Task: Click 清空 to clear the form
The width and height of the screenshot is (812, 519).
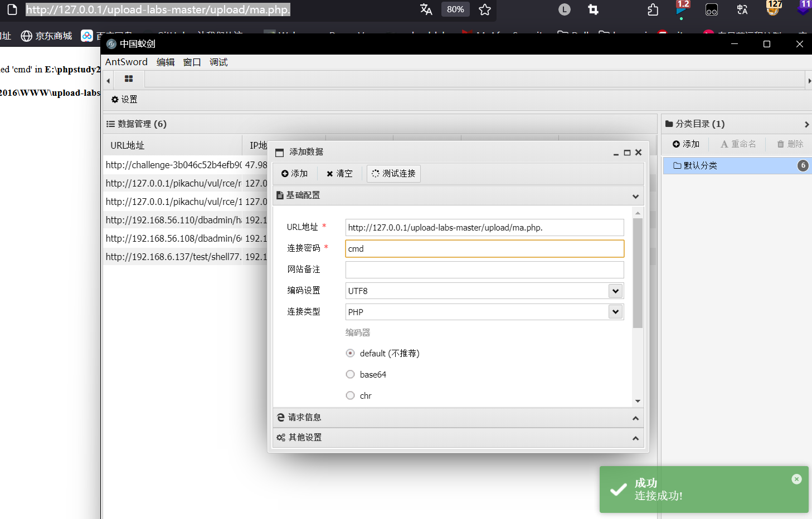Action: coord(339,173)
